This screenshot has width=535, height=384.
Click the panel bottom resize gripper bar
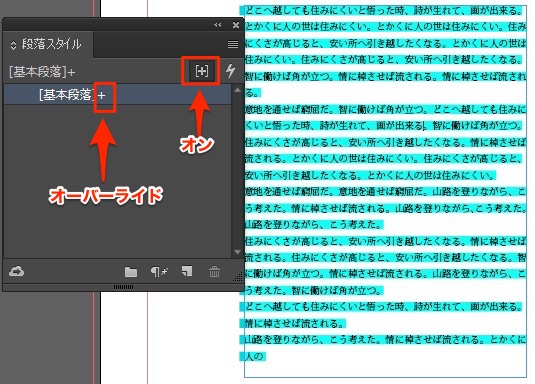point(123,287)
